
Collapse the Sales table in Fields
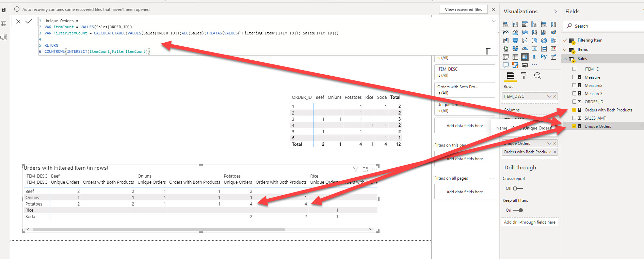point(565,59)
